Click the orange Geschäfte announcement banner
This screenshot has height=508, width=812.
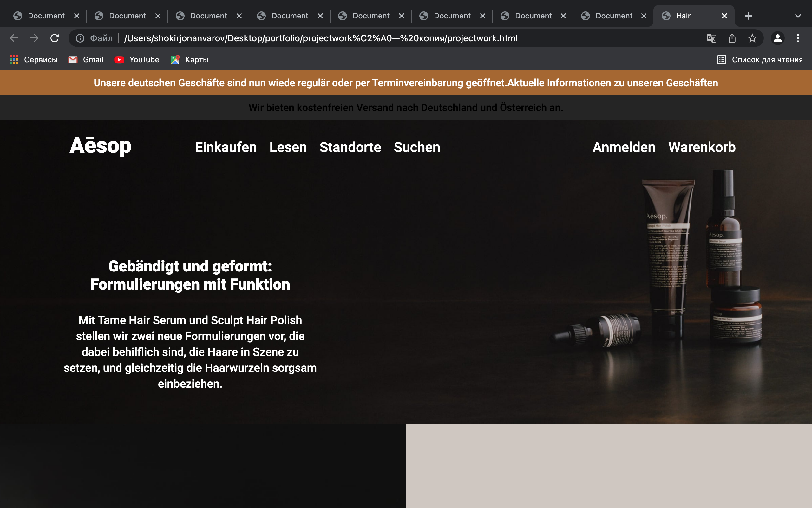[x=406, y=83]
